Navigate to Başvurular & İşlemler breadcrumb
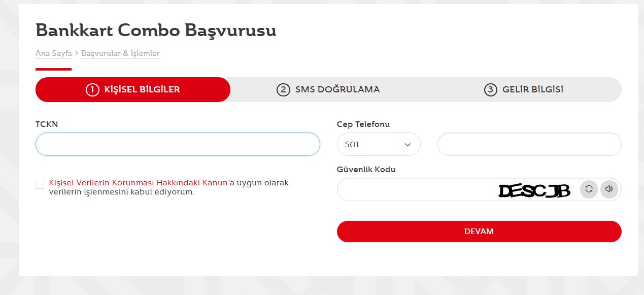Viewport: 644px width, 295px height. tap(120, 53)
